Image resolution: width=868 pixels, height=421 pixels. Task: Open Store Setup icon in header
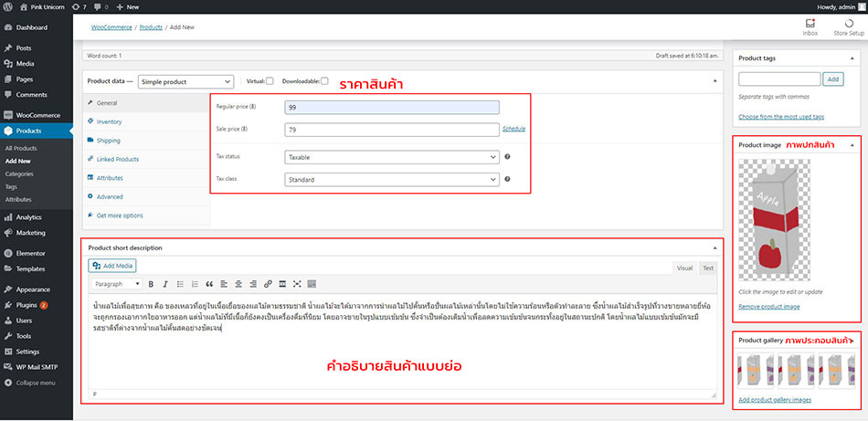[x=848, y=24]
